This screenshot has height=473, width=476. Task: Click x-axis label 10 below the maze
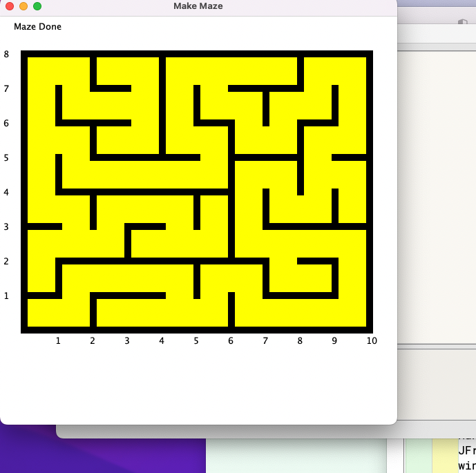pyautogui.click(x=372, y=340)
